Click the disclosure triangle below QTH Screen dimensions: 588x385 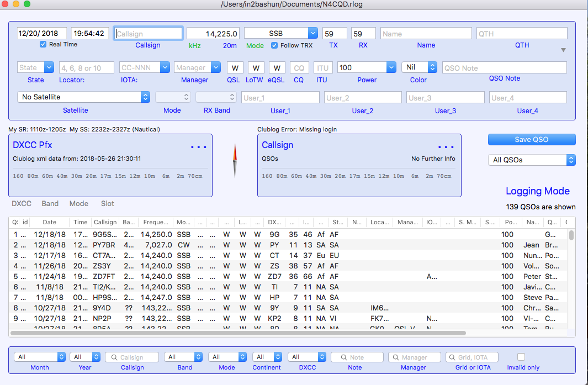click(563, 50)
